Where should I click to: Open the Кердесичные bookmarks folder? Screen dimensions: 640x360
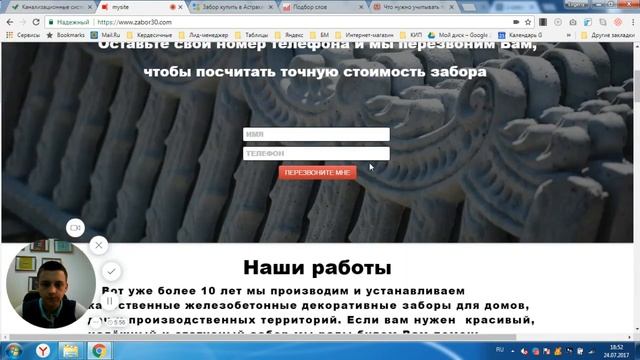(150, 36)
